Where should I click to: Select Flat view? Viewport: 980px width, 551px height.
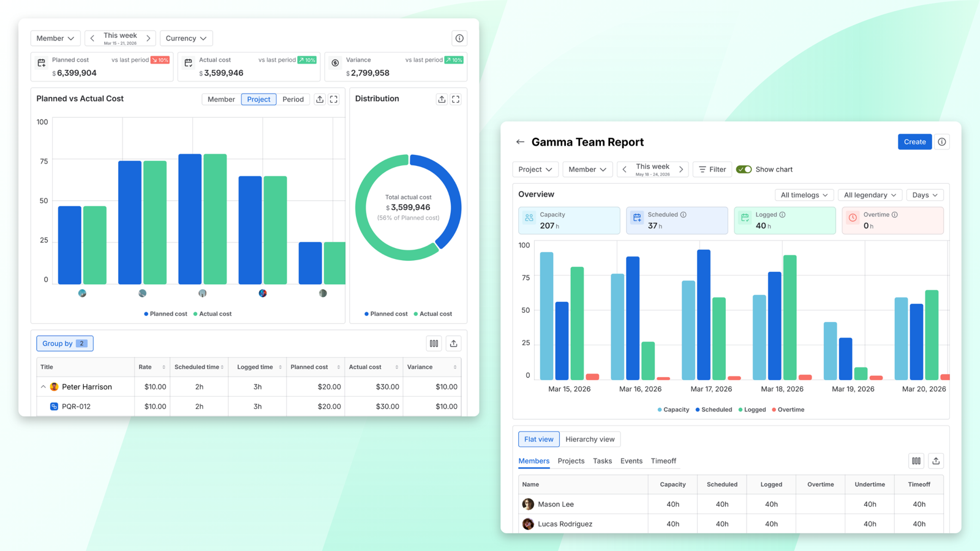(x=538, y=440)
